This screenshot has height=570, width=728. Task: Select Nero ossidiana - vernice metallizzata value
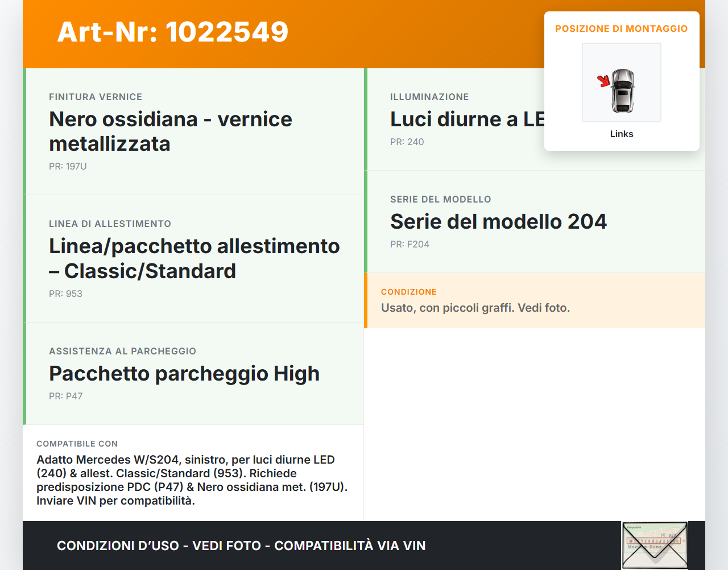click(171, 131)
